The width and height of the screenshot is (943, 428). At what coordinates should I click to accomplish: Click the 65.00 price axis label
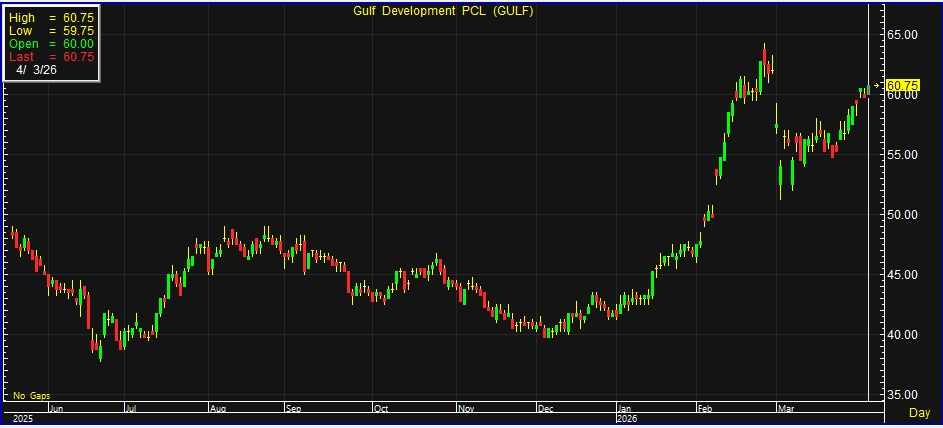pyautogui.click(x=903, y=35)
